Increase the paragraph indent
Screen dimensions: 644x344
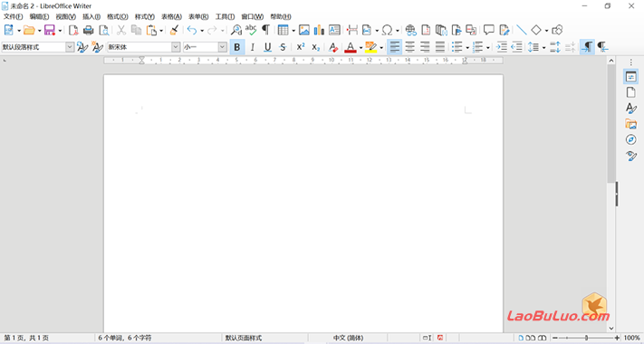[x=502, y=47]
